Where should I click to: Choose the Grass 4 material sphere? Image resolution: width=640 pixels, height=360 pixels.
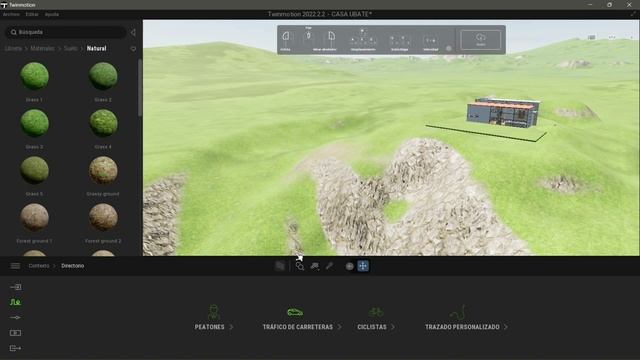(x=103, y=123)
